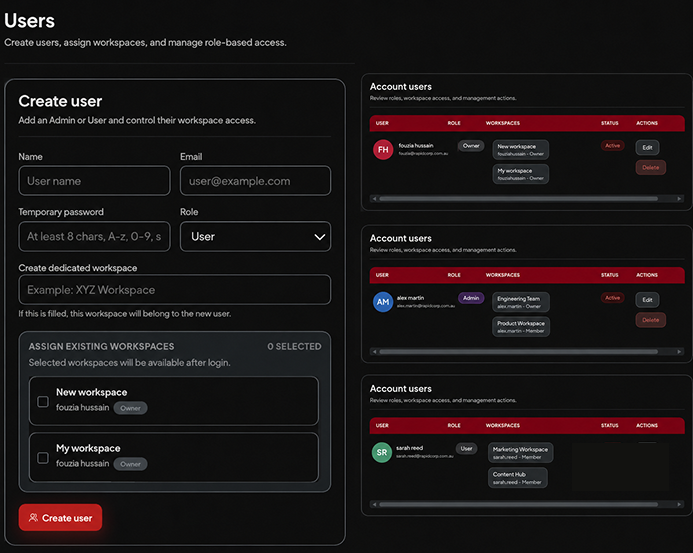Image resolution: width=693 pixels, height=553 pixels.
Task: Click horizontal scrollbar in fouzia hussain's panel
Action: 518,199
